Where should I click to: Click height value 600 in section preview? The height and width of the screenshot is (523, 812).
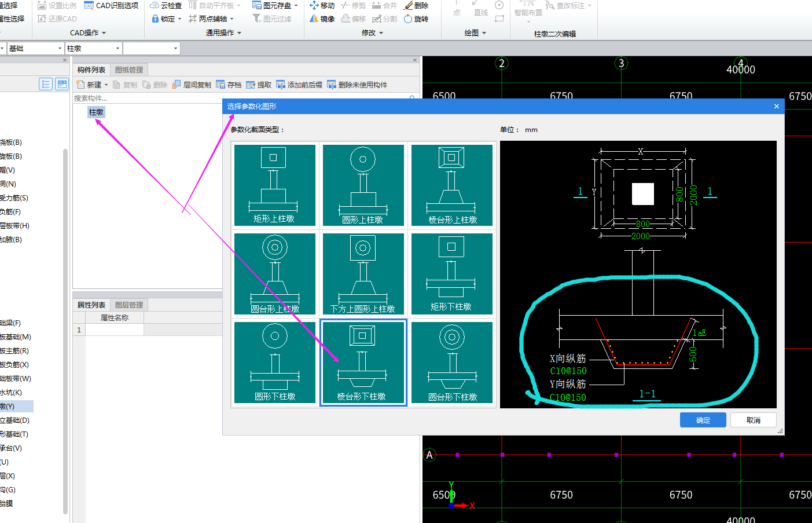(693, 354)
